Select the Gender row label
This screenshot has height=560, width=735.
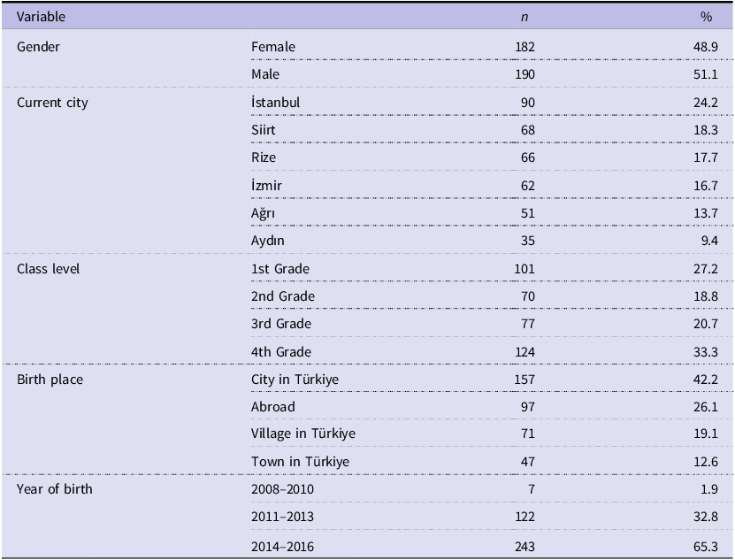39,47
